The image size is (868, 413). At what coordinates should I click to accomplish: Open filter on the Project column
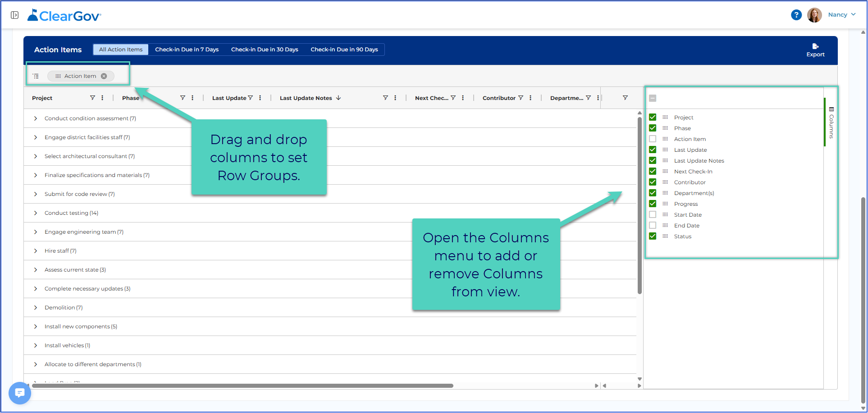click(92, 98)
